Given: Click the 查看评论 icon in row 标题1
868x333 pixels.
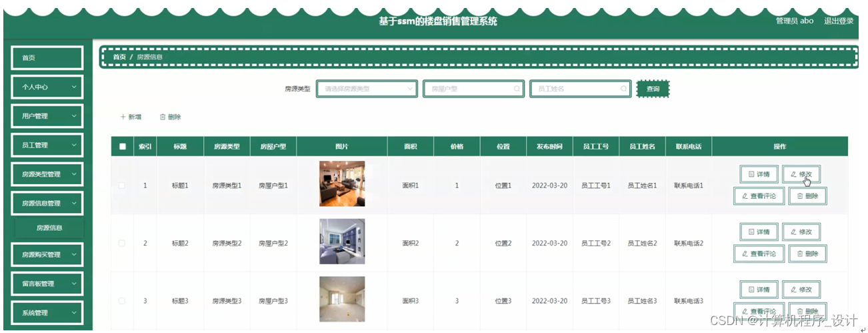Looking at the screenshot, I should tap(744, 196).
